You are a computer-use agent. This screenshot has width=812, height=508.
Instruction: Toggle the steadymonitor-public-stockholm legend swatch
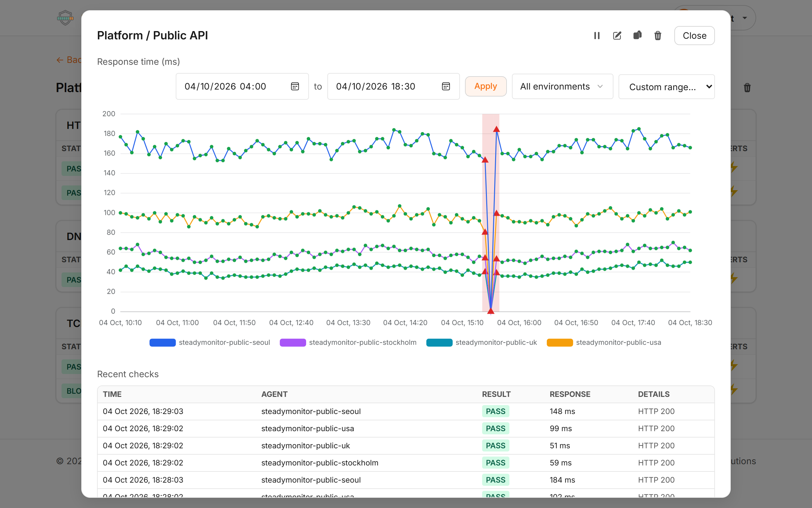(292, 342)
